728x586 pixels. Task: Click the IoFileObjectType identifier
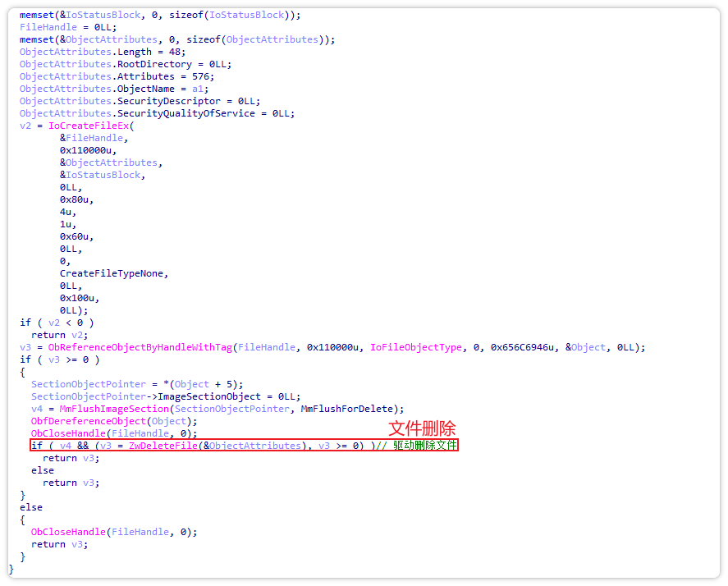[x=416, y=347]
